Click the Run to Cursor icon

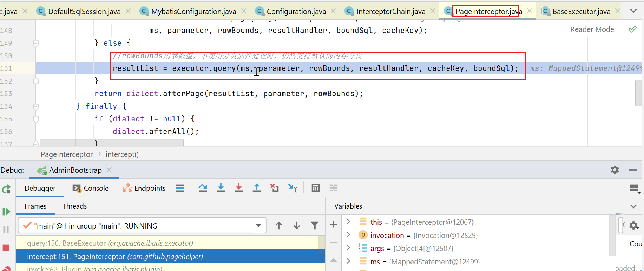tap(293, 188)
